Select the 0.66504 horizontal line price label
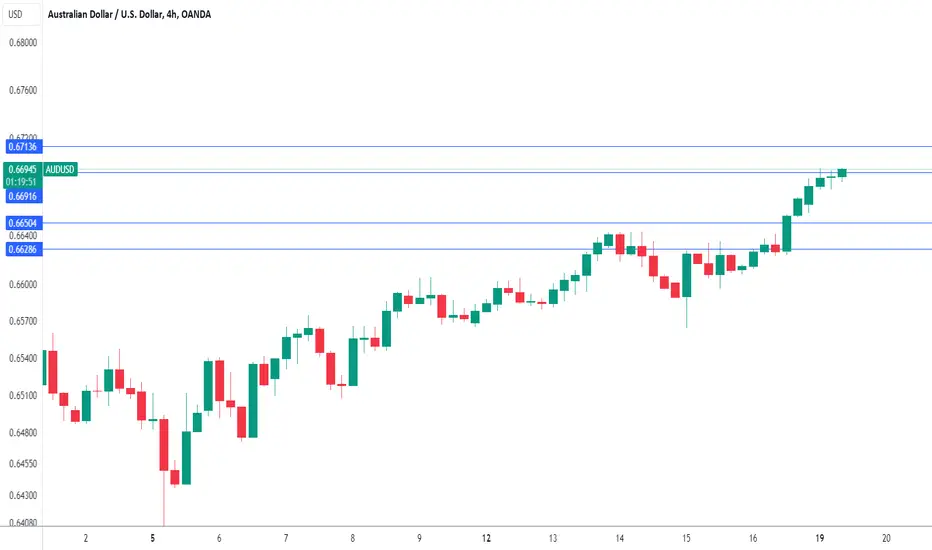Screen dimensions: 932x550 (x=23, y=223)
